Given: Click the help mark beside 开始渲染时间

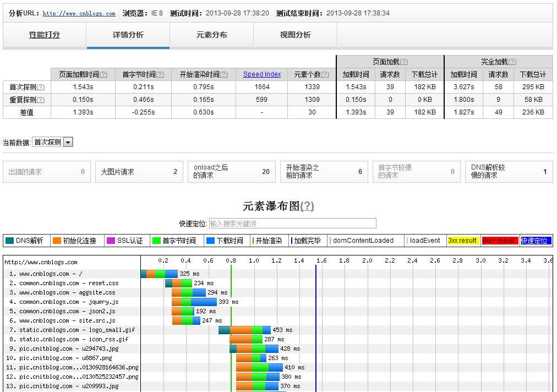Looking at the screenshot, I should coord(224,75).
